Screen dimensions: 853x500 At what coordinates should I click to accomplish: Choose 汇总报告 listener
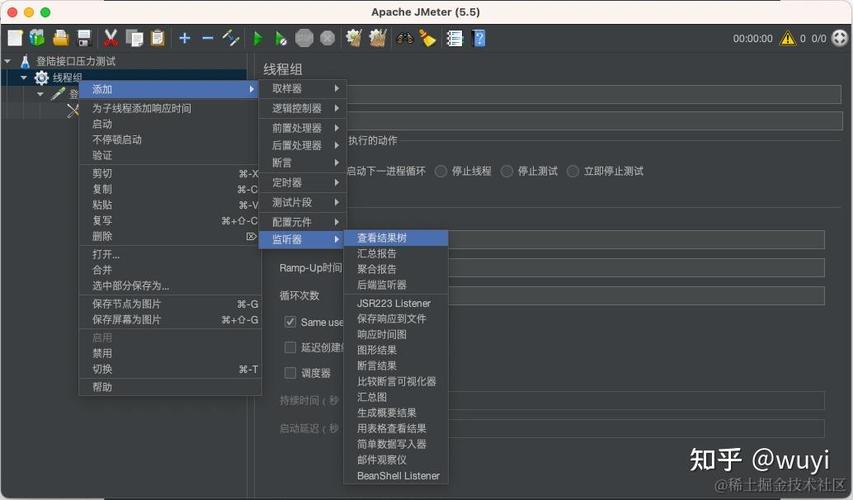396,254
